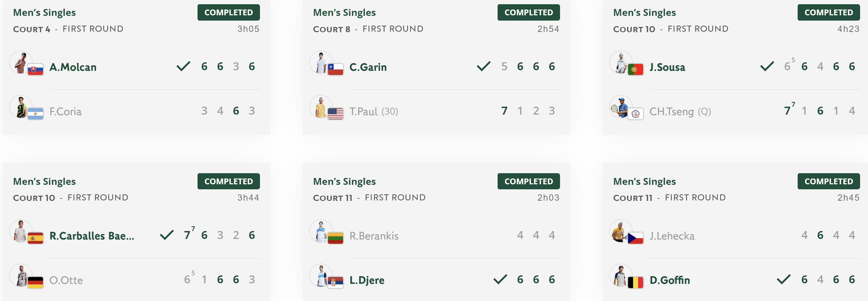Viewport: 868px width, 301px height.
Task: Click the COMPLETED badge on Court 8 match
Action: point(528,12)
